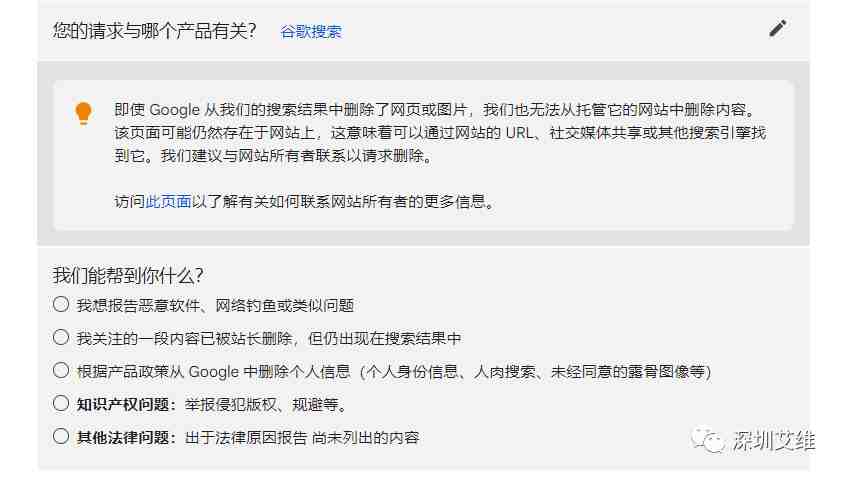Pick the 知识产权问题 radio button
843x478 pixels.
(61, 404)
